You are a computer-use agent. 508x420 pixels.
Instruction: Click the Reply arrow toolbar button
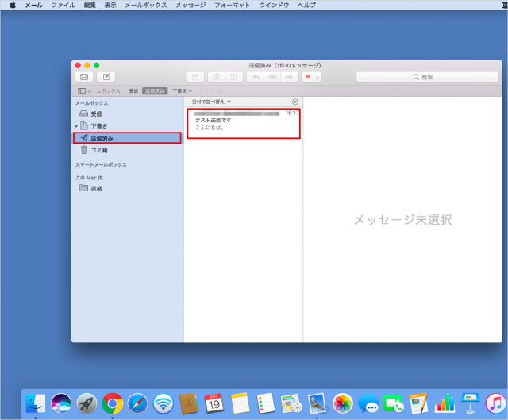pyautogui.click(x=255, y=77)
